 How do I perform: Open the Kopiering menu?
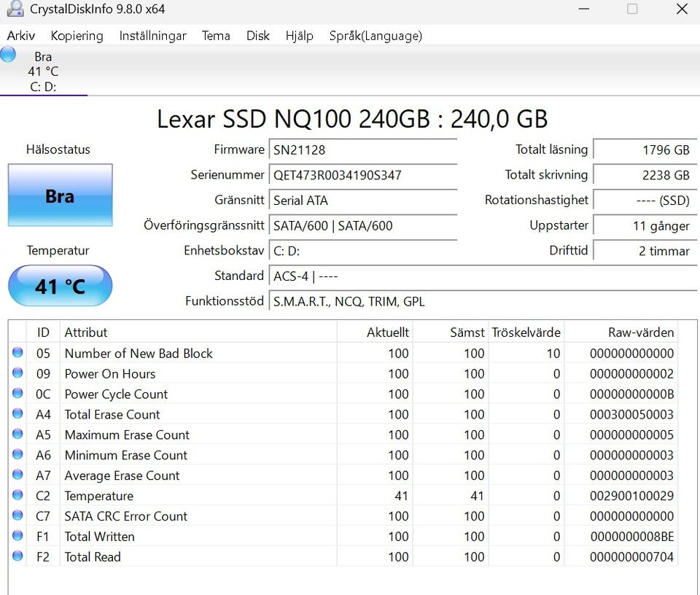(x=77, y=36)
